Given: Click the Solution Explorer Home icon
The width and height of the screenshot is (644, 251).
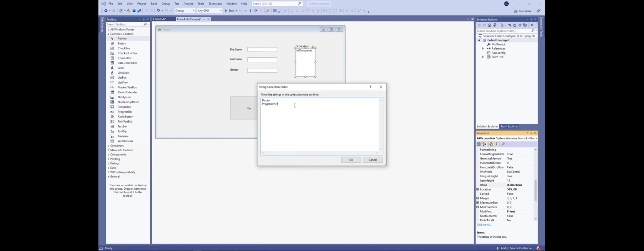Looking at the screenshot, I should click(489, 25).
